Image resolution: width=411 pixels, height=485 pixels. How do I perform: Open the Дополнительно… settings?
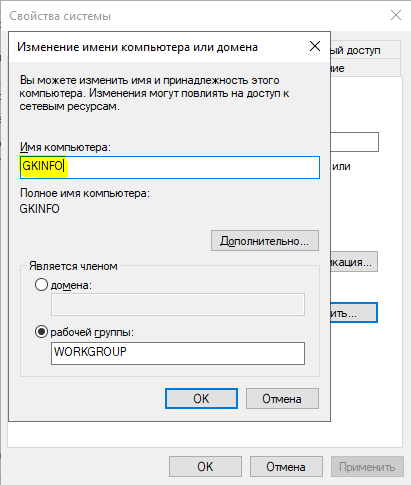click(x=265, y=240)
